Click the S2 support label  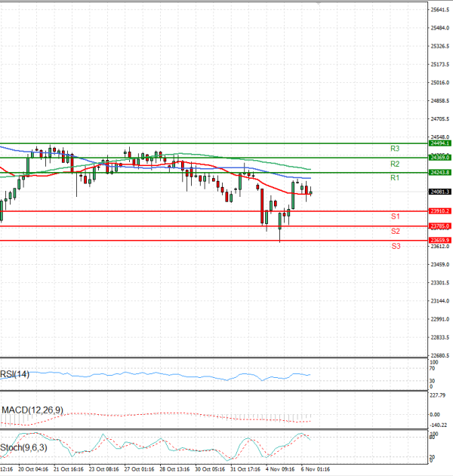[395, 231]
